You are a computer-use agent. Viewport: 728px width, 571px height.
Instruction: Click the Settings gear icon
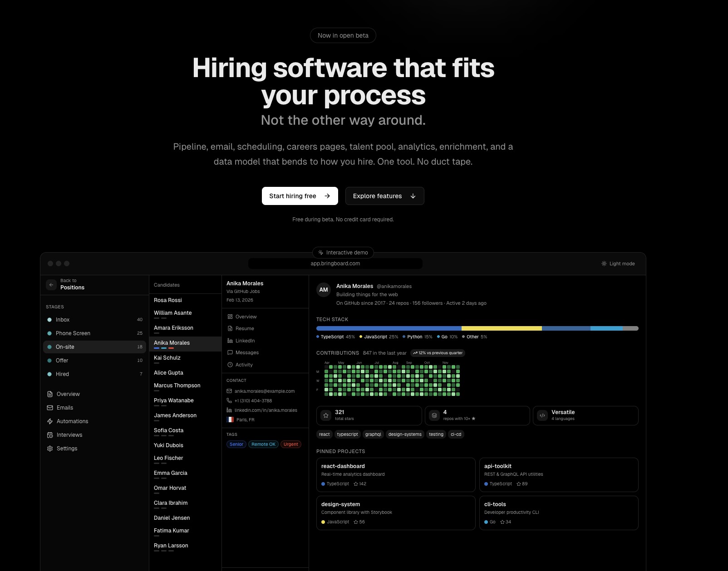click(x=50, y=448)
